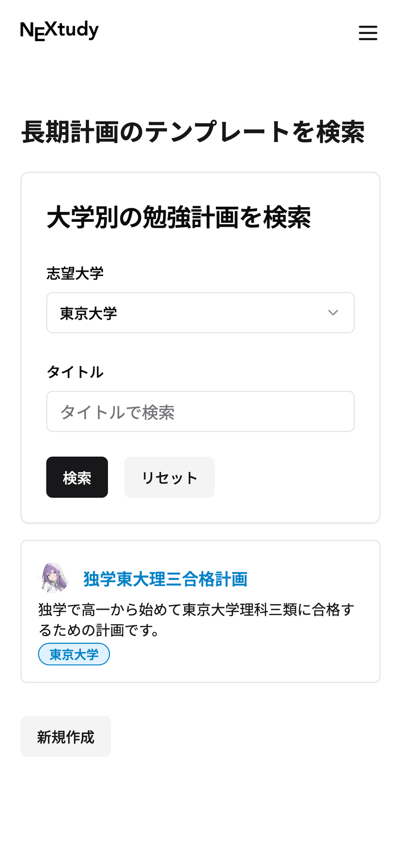
Task: Click the 志望大学 field label
Action: (75, 274)
